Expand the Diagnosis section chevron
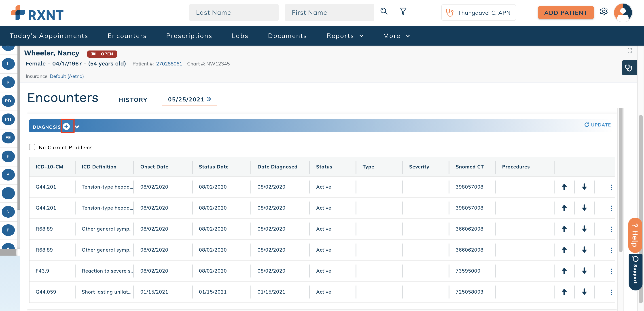 point(77,127)
